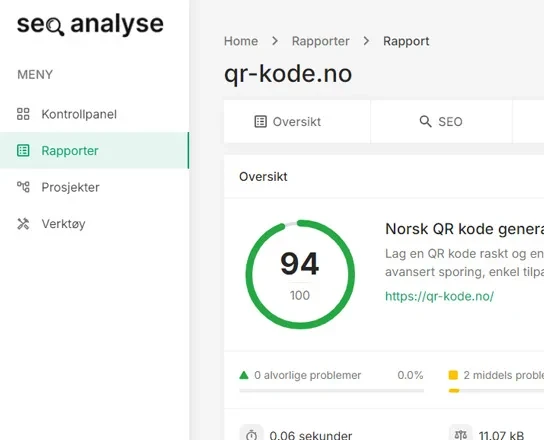Go to Rapporter breadcrumb link
The width and height of the screenshot is (544, 440).
coord(321,41)
